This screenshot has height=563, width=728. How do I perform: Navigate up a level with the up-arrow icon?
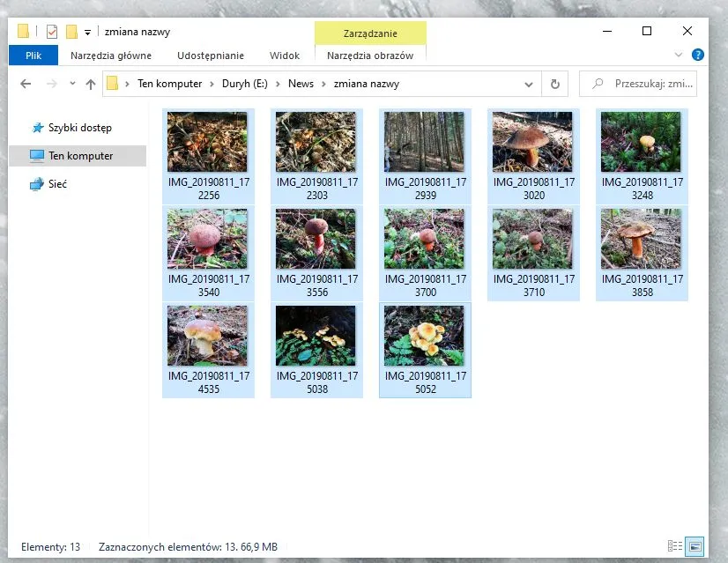pos(92,84)
